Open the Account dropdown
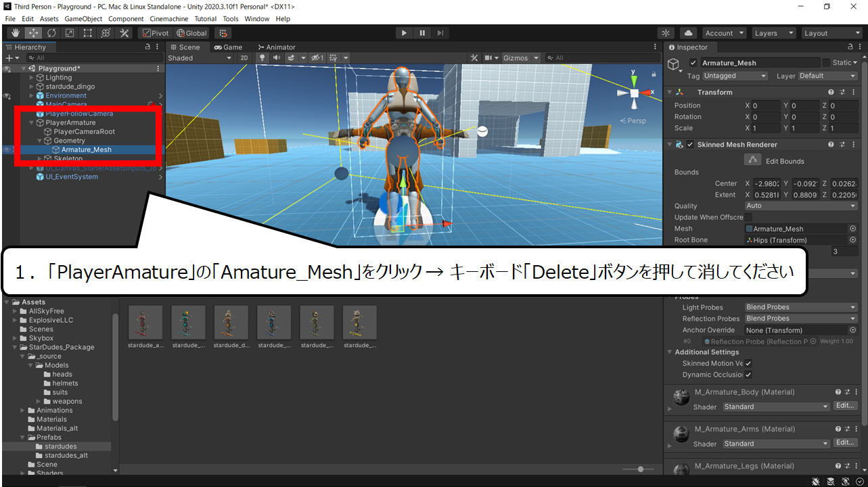868x487 pixels. click(x=723, y=33)
